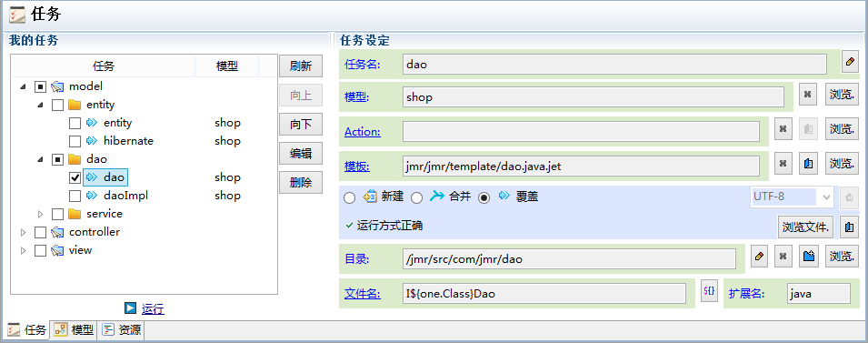Toggle the model checkbox

pyautogui.click(x=40, y=86)
